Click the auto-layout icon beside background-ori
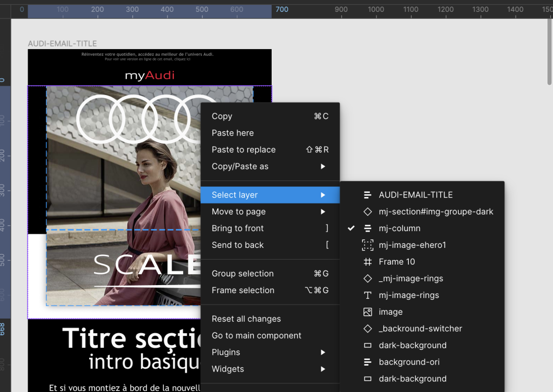 click(367, 362)
